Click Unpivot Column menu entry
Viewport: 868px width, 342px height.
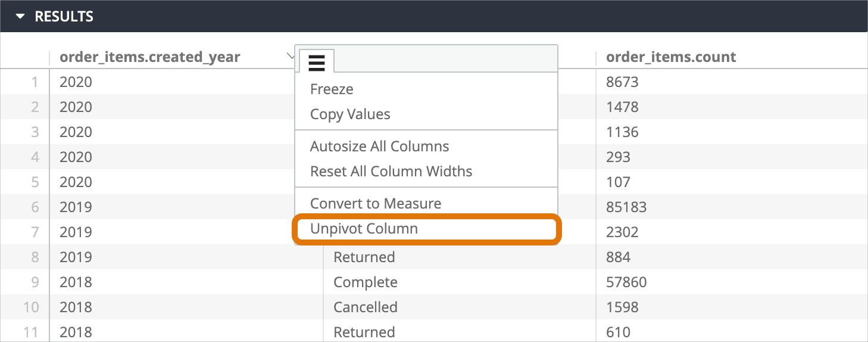[364, 229]
